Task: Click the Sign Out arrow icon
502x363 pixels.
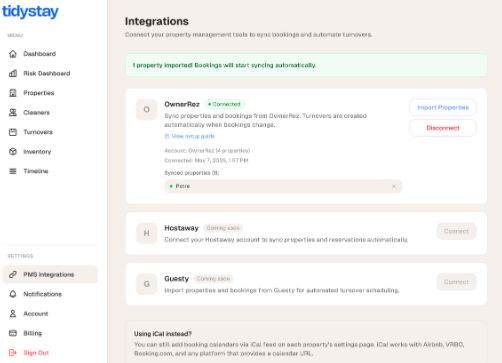Action: click(x=13, y=353)
